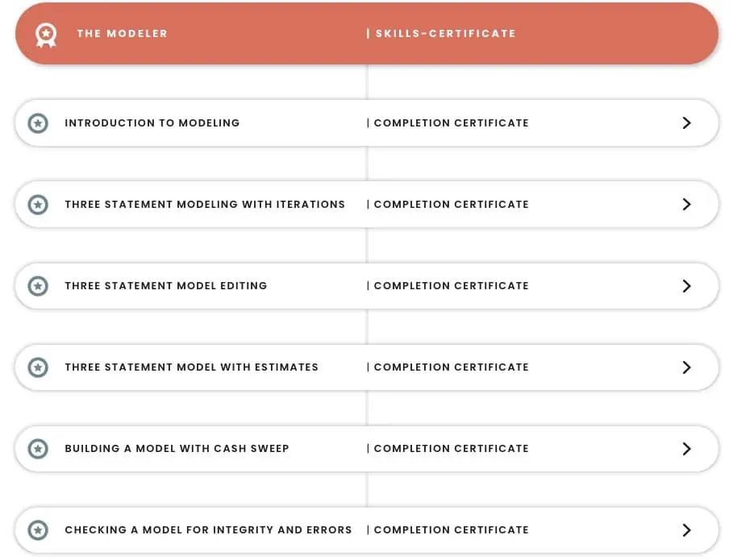This screenshot has width=733, height=560.
Task: Click COMPLETION CERTIFICATE on the Cash Sweep row
Action: click(x=451, y=448)
